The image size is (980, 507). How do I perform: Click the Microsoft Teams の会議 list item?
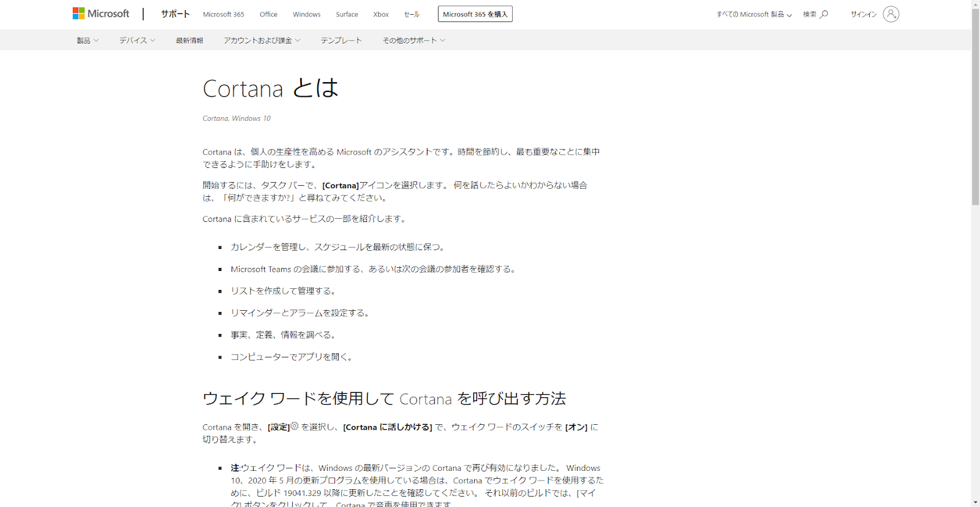[x=373, y=269]
